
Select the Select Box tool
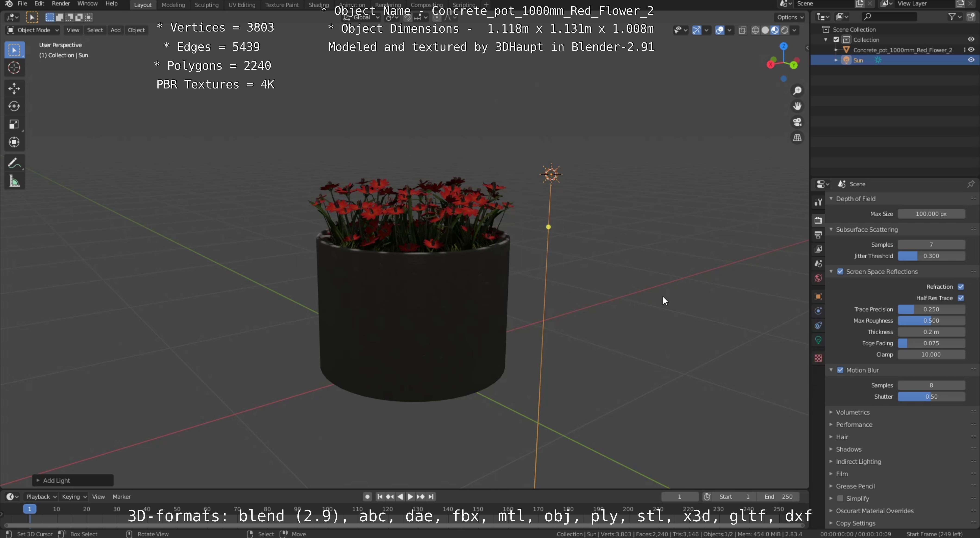pos(14,50)
